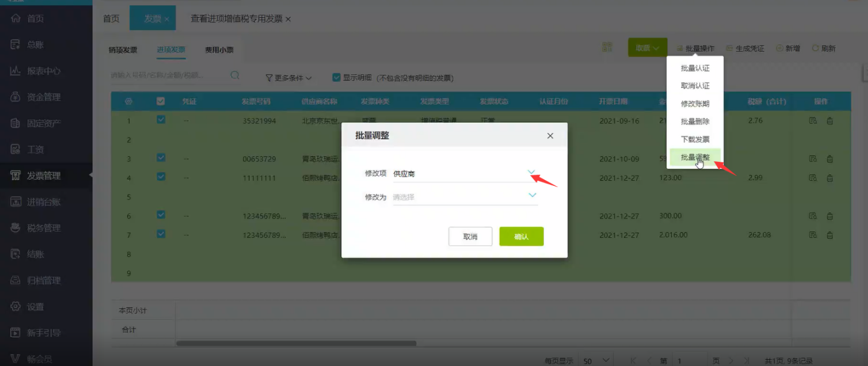
Task: Toggle the 显示明细 checkbox
Action: point(336,77)
